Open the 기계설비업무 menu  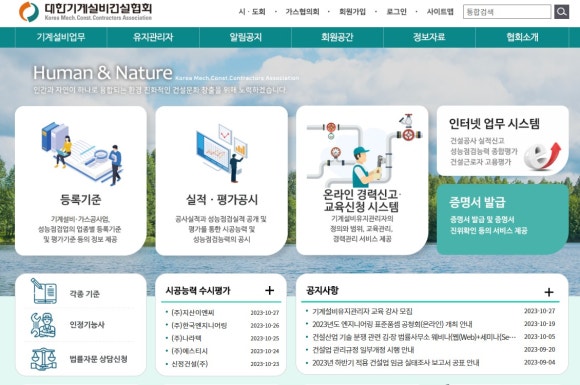(61, 37)
